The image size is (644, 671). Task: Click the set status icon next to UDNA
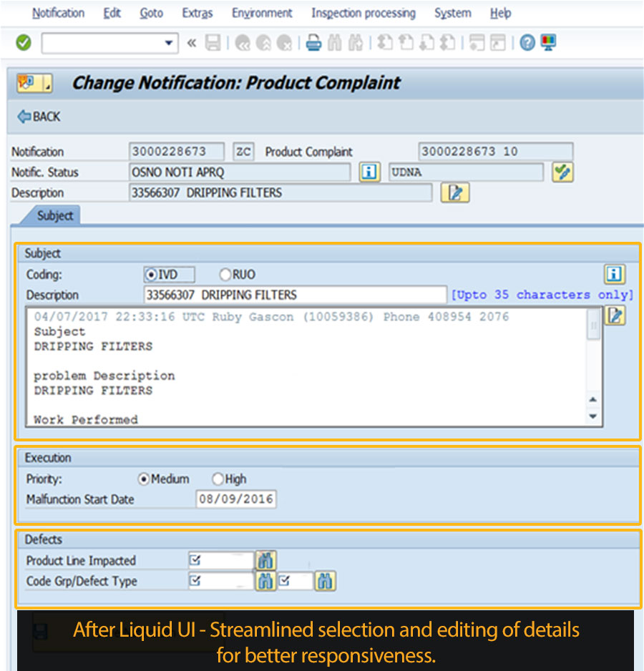[562, 172]
